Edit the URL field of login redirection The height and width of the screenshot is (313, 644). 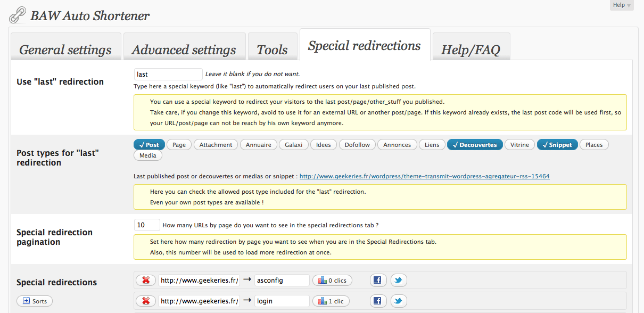[199, 301]
